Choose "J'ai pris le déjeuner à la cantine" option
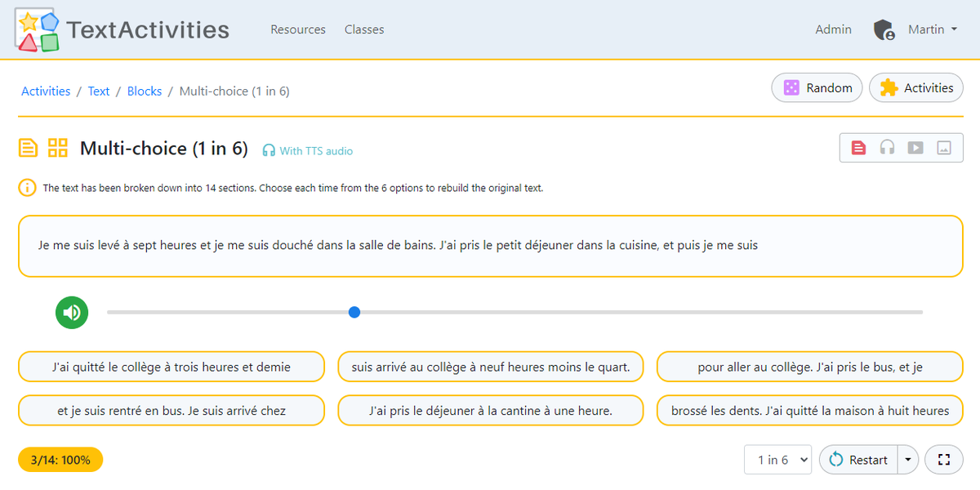Screen dimensions: 980x490 pos(491,411)
